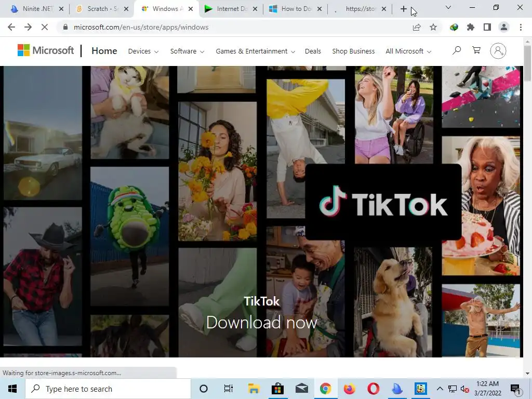Click the taskbar search box

tap(108, 389)
